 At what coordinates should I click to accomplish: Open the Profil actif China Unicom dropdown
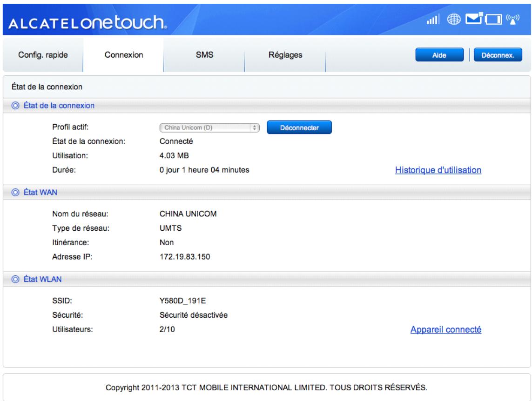coord(209,127)
